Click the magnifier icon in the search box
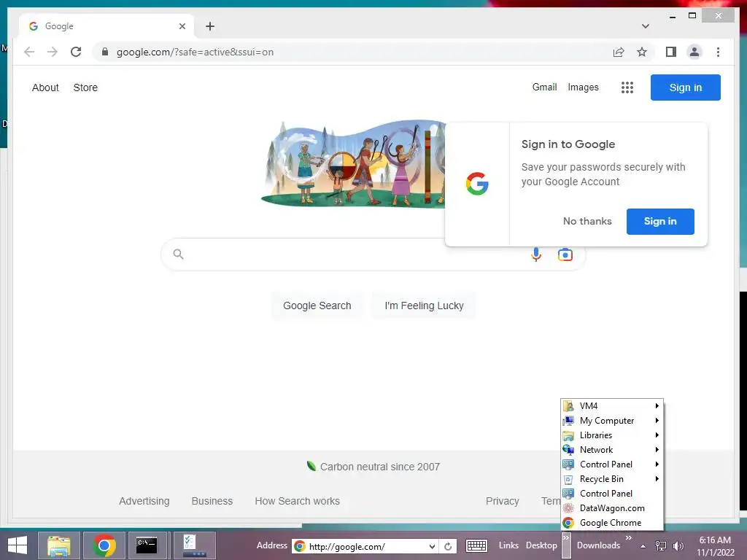Viewport: 747px width, 560px height. [x=178, y=254]
